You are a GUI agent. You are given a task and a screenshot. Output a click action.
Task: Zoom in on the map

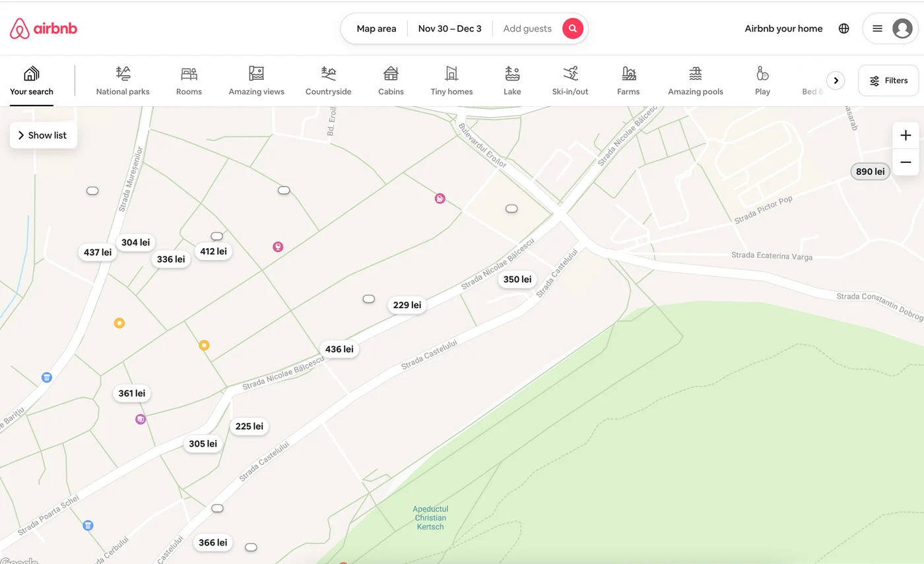906,135
